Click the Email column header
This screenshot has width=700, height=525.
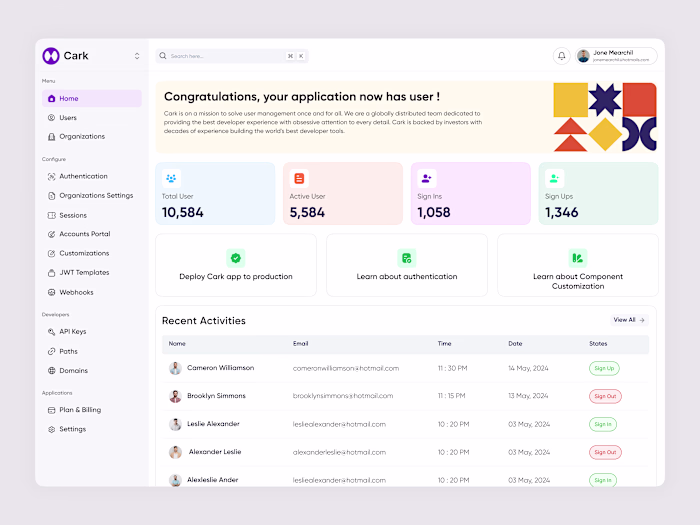300,344
